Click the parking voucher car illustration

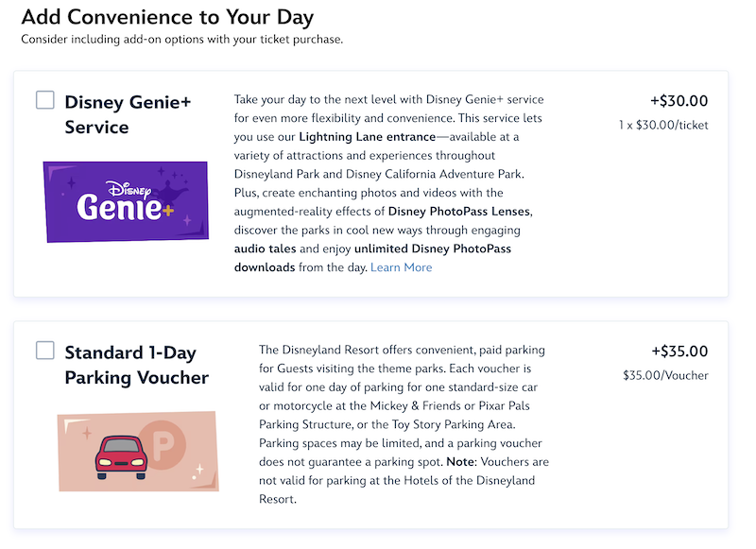coord(138,452)
